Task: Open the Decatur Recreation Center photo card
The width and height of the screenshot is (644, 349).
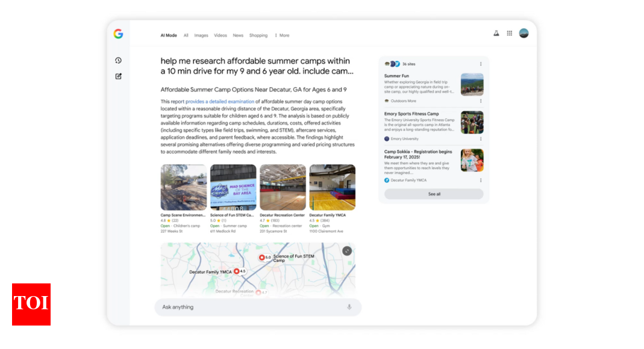Action: point(283,187)
